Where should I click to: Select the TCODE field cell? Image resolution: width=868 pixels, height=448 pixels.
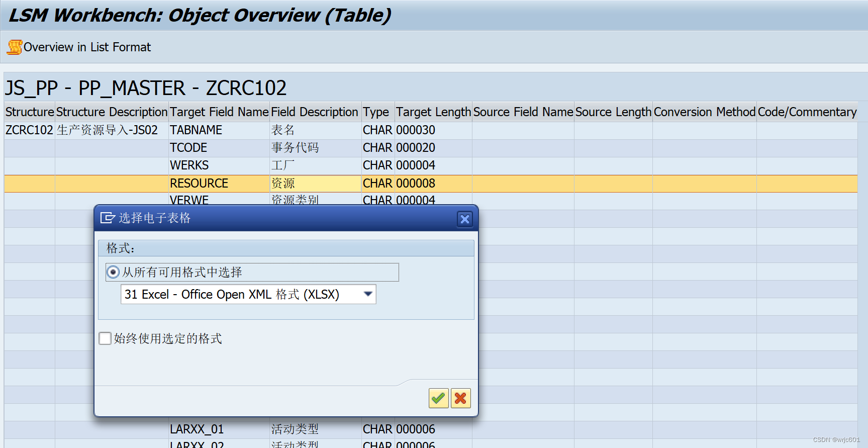click(x=219, y=148)
